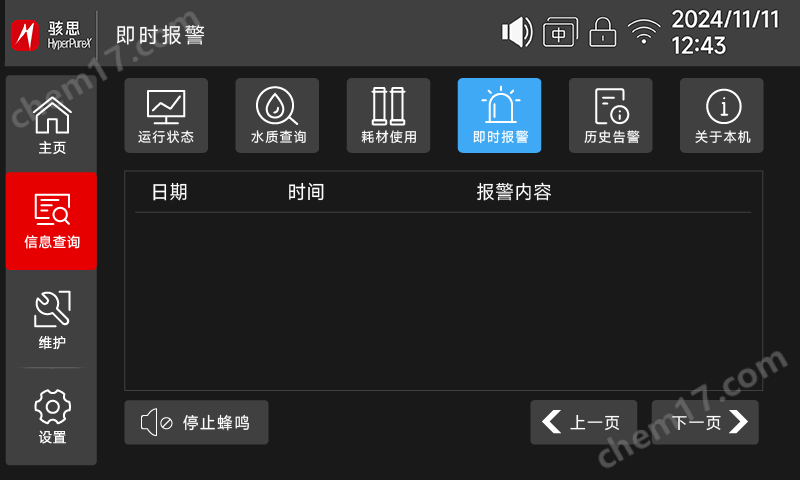Click the 停止蜂鸣 stop buzzer button
Image resolution: width=800 pixels, height=480 pixels.
[x=196, y=422]
